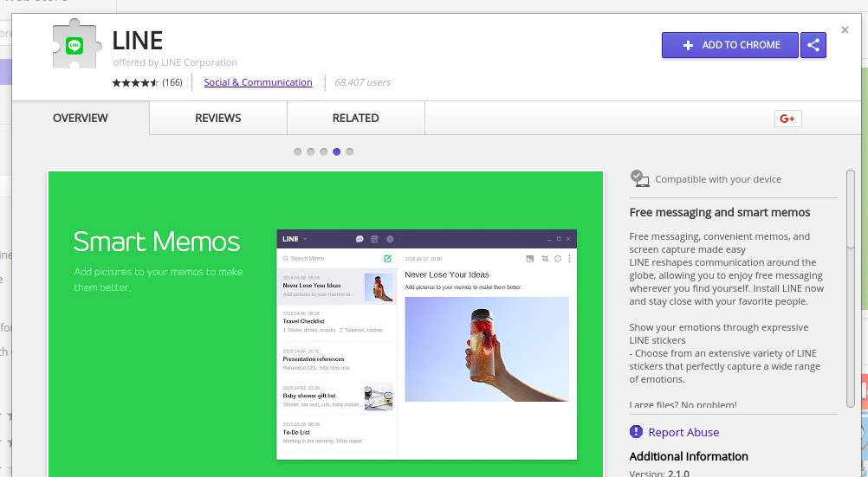
Task: Click the refresh icon in memo screenshot
Action: pos(558,259)
